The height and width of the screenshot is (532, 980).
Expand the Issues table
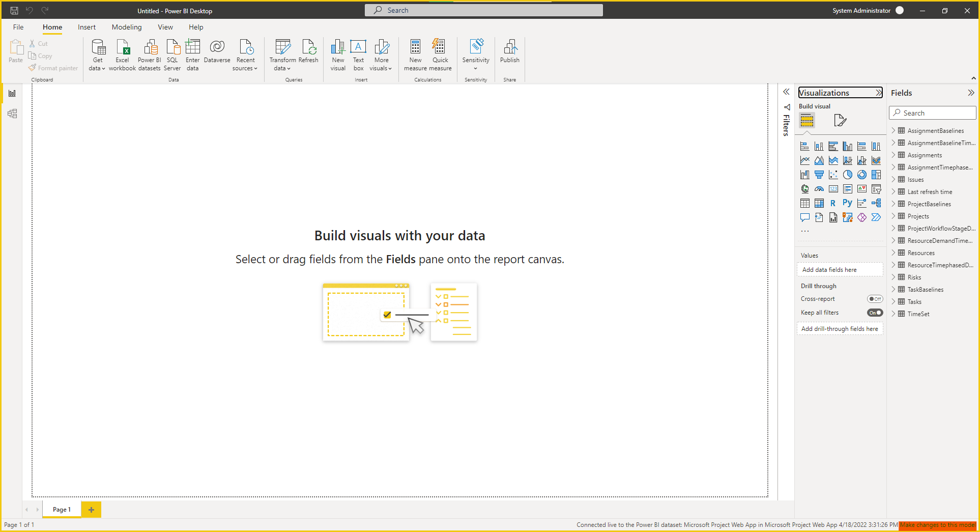[893, 180]
